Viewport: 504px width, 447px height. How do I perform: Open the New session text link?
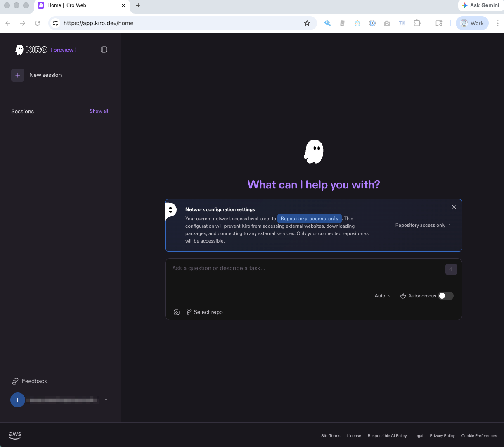click(x=45, y=75)
